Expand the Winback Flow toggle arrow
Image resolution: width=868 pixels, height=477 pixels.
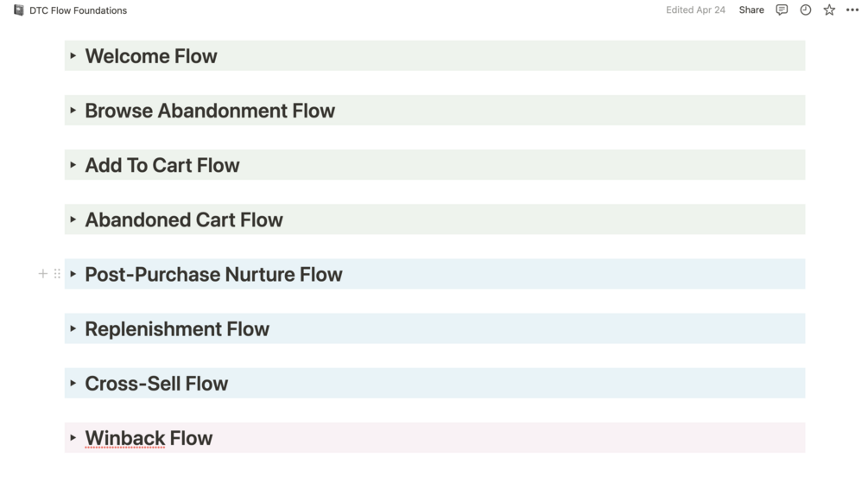(x=73, y=437)
